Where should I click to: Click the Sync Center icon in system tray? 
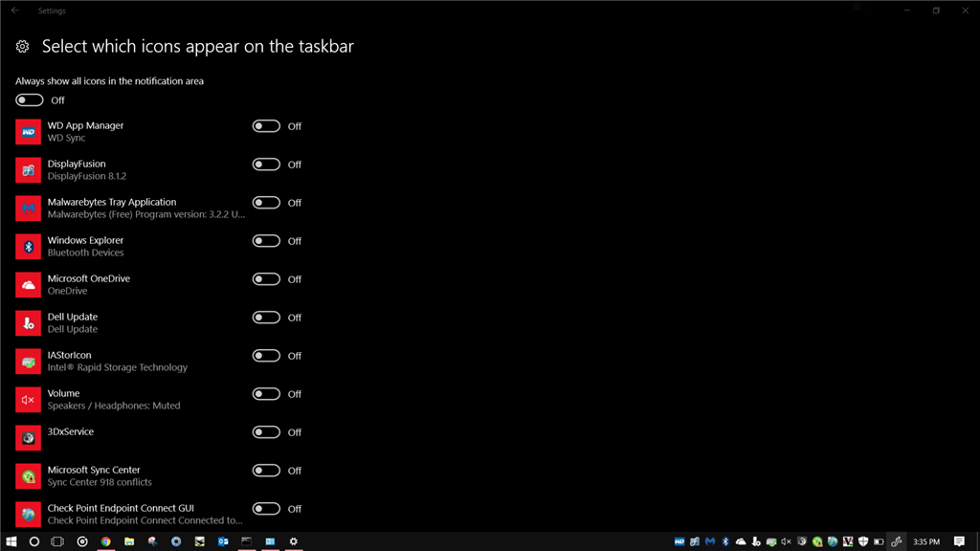tap(817, 541)
